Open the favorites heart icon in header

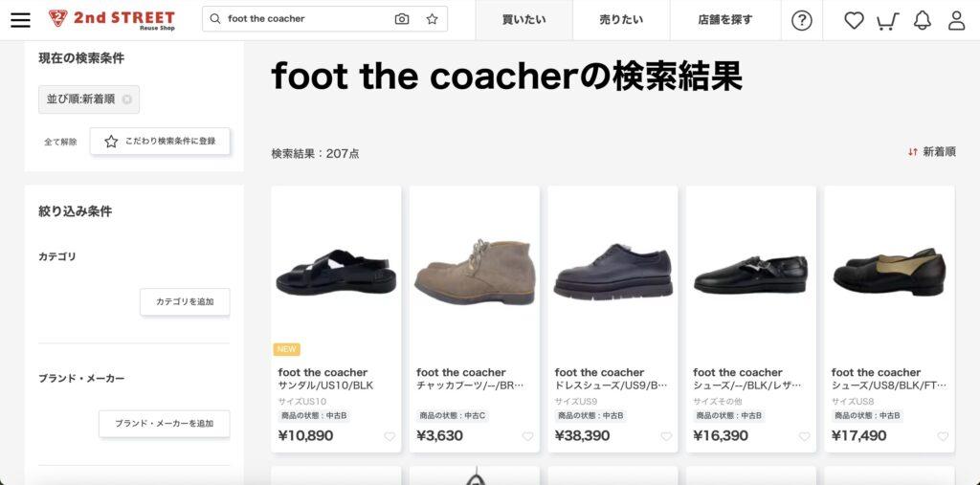854,21
